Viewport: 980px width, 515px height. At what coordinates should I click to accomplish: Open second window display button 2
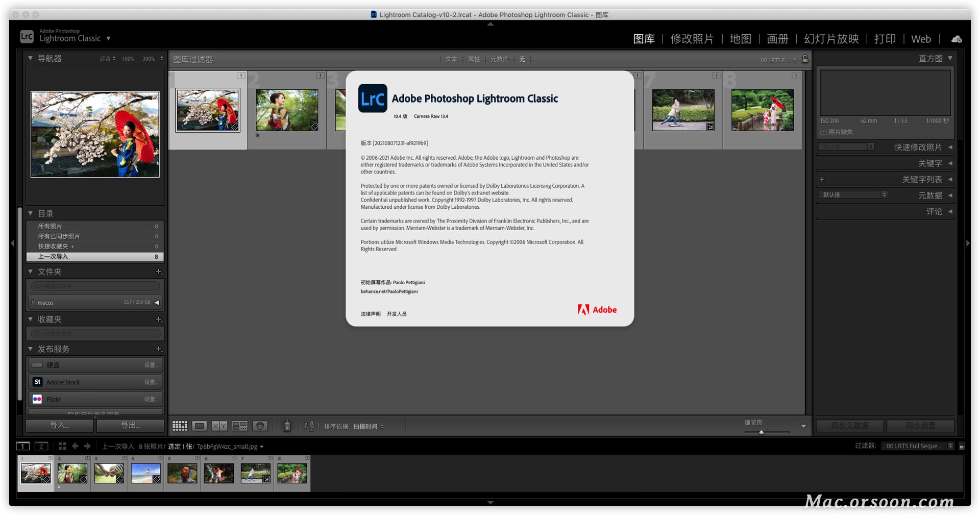41,446
